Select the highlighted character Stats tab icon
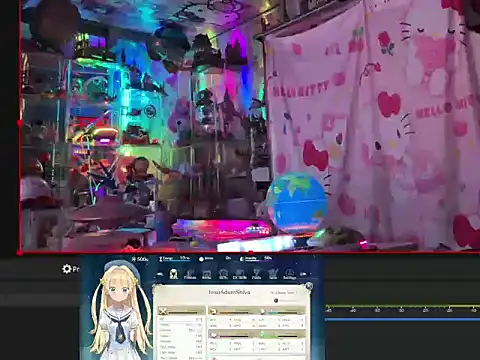This screenshot has width=480, height=360. [x=173, y=274]
